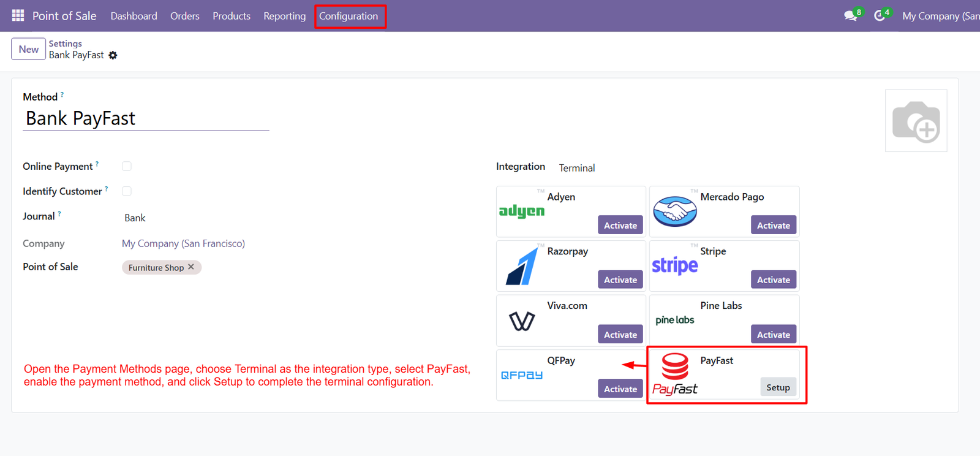Image resolution: width=980 pixels, height=456 pixels.
Task: Click the Mercado Pago card title
Action: pyautogui.click(x=732, y=197)
